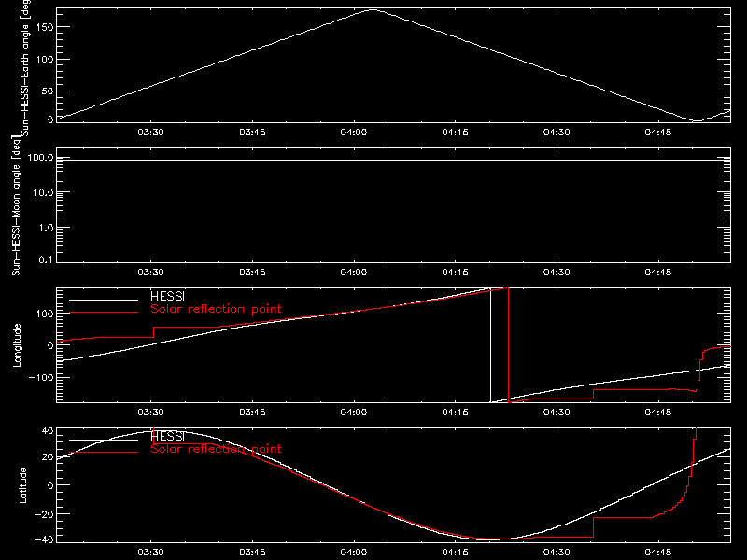Click 04:30 label under Moon angle plot

coord(557,273)
